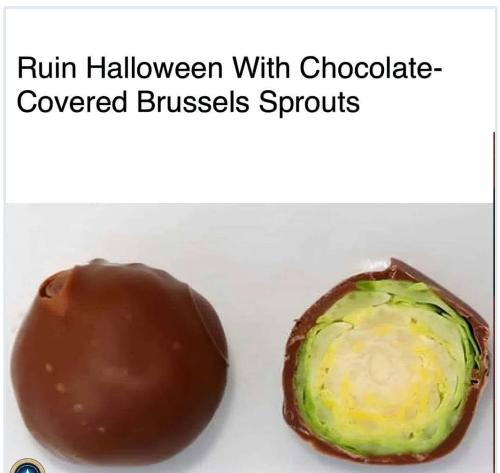Click "Sprouts" at the end of the headline
The image size is (500, 473).
(x=309, y=103)
